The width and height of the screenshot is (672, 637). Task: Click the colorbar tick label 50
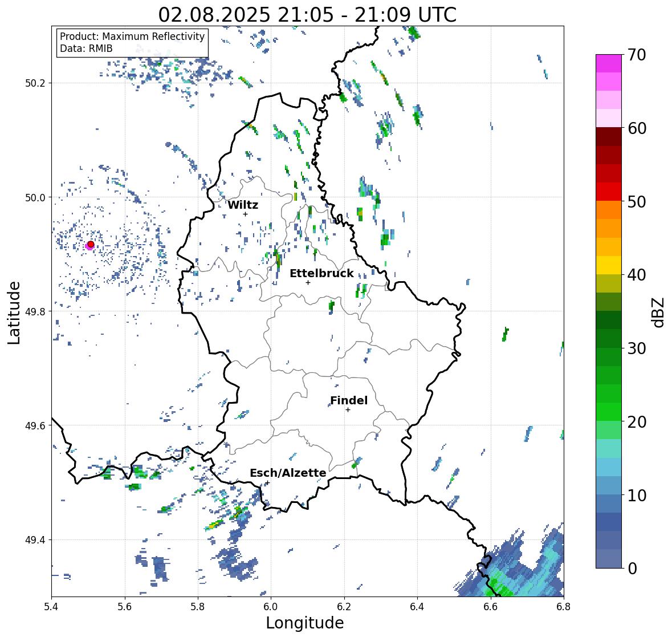(x=637, y=201)
